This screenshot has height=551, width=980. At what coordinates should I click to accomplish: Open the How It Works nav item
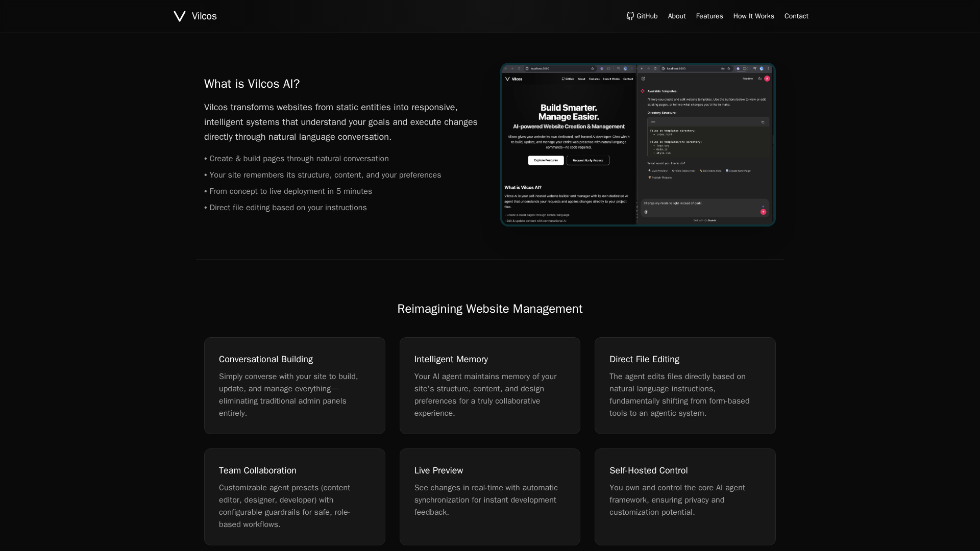click(753, 16)
